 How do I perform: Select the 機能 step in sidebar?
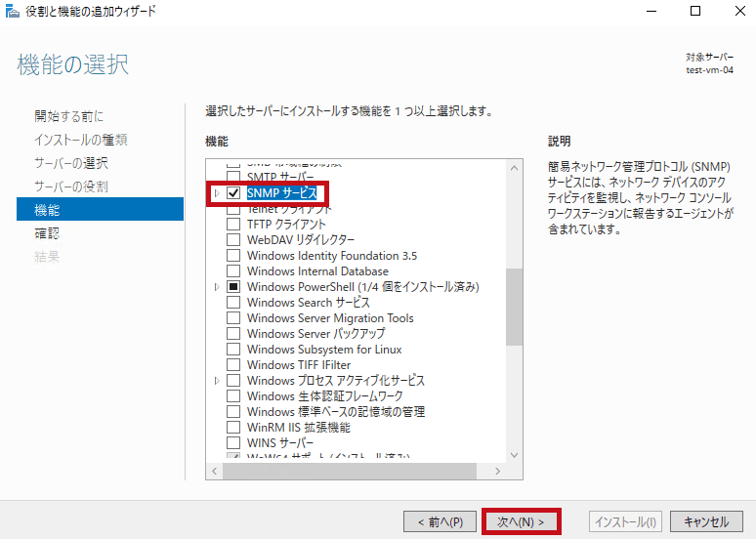click(x=100, y=209)
